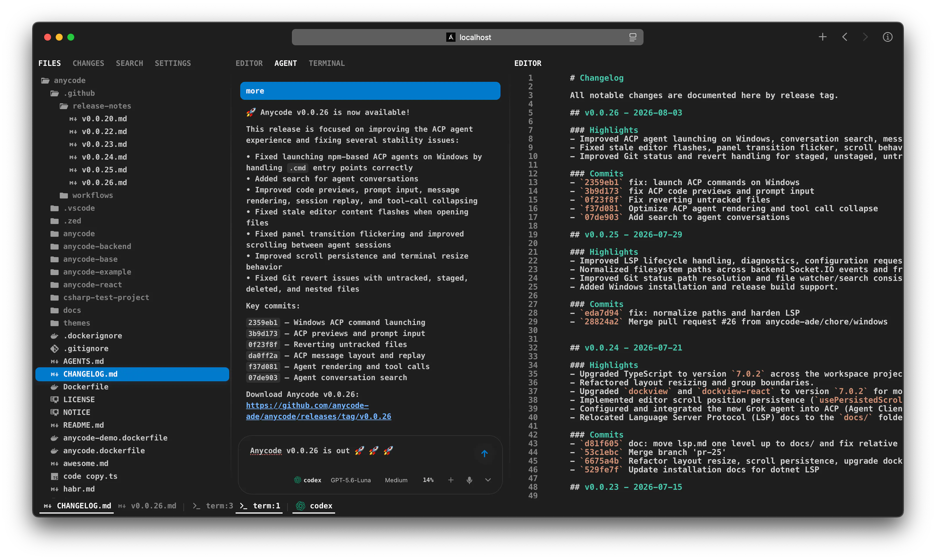The width and height of the screenshot is (936, 560).
Task: Go forward with the right chevron in title bar
Action: (865, 37)
